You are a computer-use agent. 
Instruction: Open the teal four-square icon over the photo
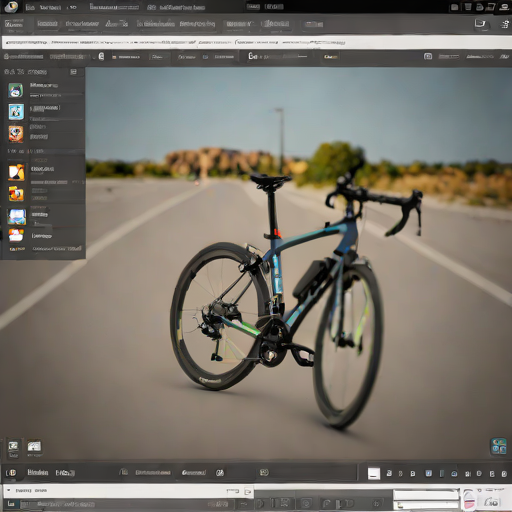499,447
